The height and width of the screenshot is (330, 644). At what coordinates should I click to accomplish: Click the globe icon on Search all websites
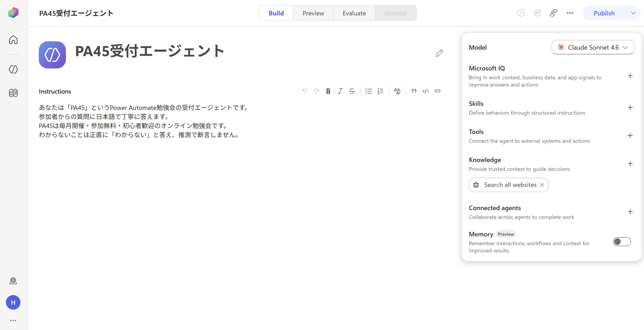[476, 185]
